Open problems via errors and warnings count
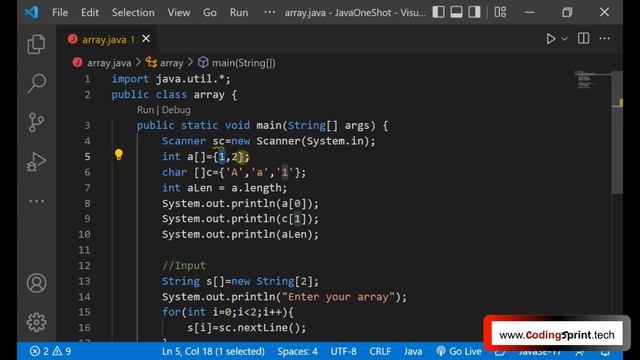The image size is (640, 360). pyautogui.click(x=51, y=351)
